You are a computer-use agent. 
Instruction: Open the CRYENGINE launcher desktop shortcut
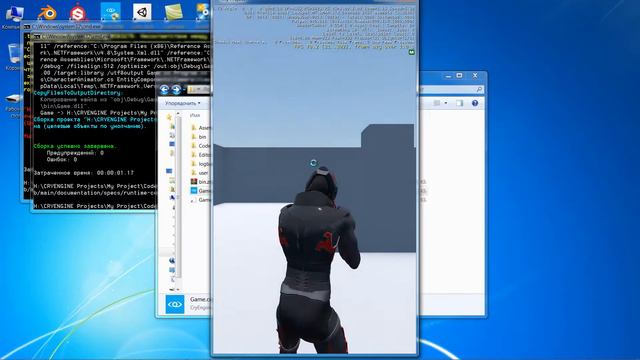(x=110, y=11)
